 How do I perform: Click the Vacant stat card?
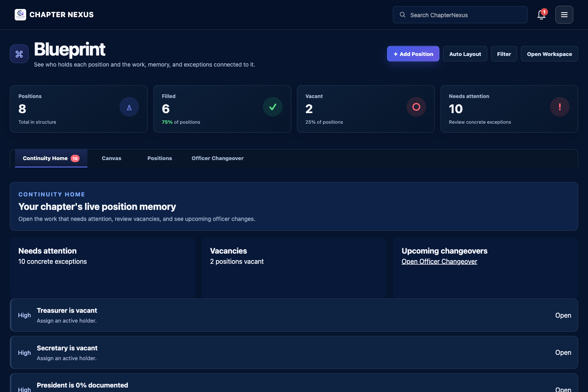click(x=365, y=109)
